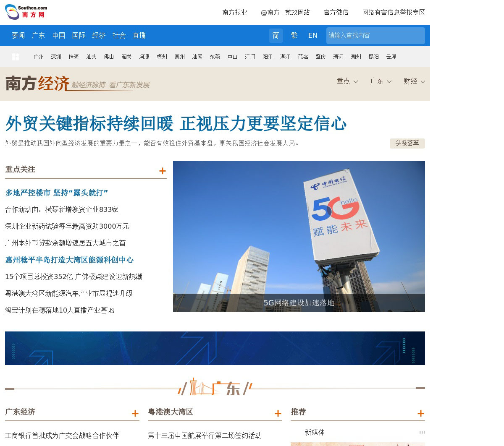
Task: Click the plus icon beside 重点关注
Action: [163, 171]
